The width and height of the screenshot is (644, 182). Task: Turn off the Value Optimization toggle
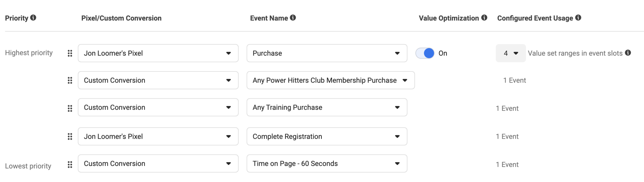(x=425, y=53)
